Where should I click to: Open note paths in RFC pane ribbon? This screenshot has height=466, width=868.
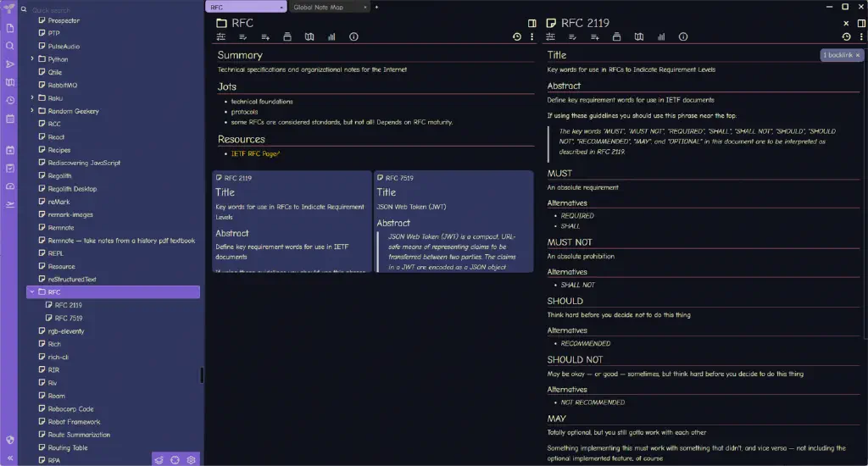[287, 37]
